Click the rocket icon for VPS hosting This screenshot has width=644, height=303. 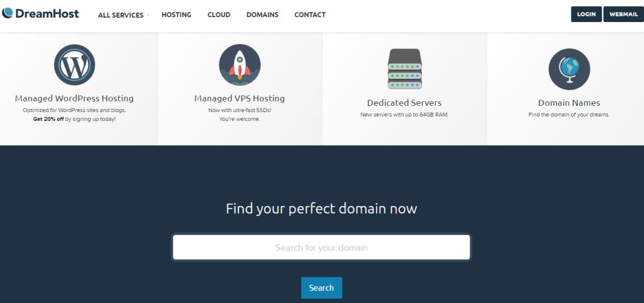point(240,65)
